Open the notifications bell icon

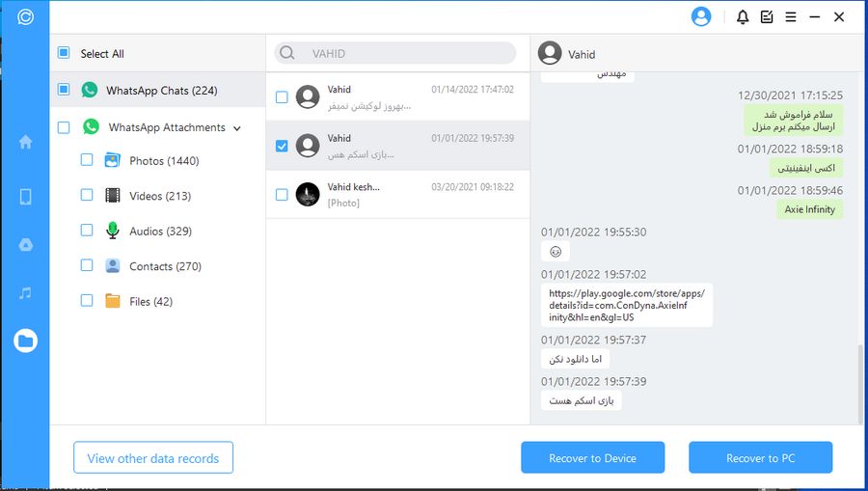[743, 16]
